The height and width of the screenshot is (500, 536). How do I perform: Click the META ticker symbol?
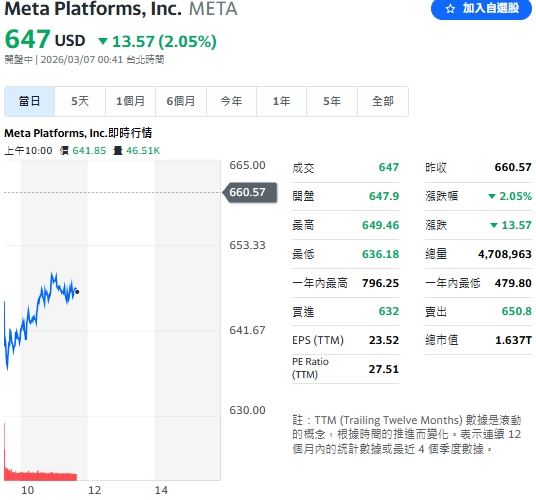point(213,8)
